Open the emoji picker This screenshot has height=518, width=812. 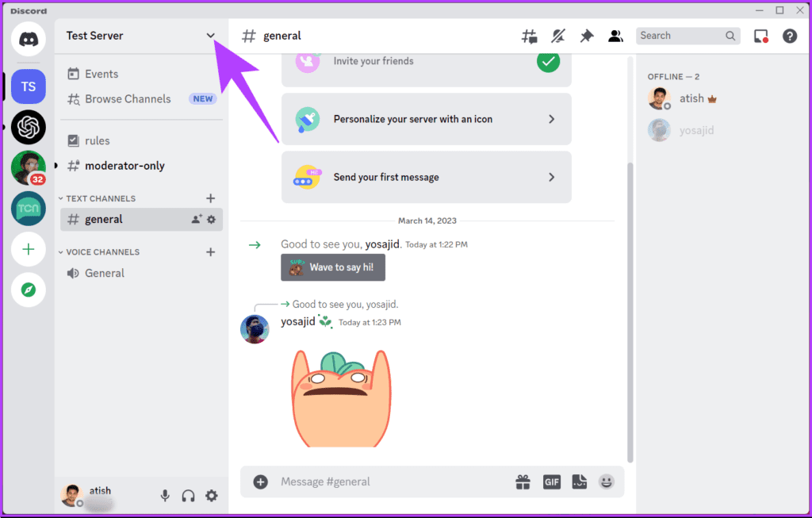[x=607, y=482]
